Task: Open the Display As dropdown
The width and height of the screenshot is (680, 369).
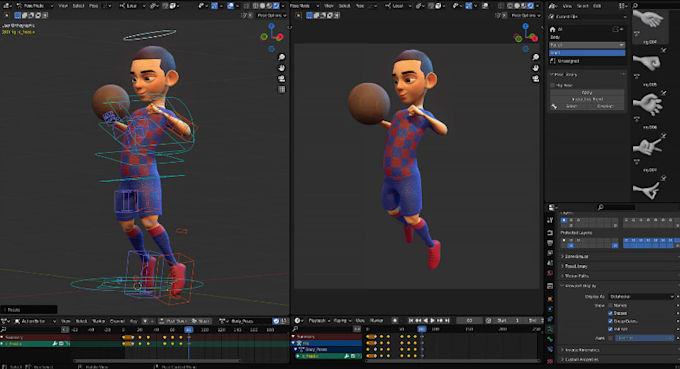Action: click(x=641, y=297)
